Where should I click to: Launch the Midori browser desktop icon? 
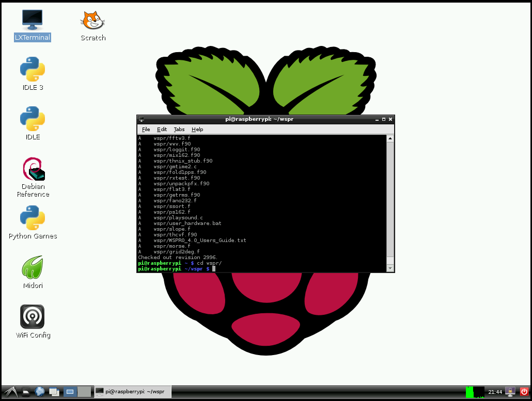coord(33,272)
